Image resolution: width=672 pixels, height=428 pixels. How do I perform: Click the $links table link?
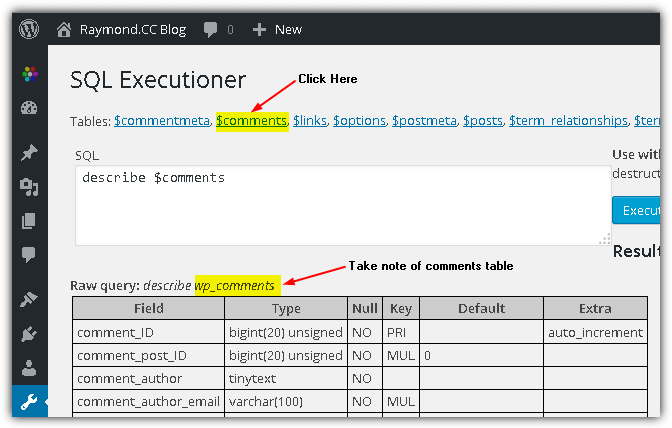point(310,121)
